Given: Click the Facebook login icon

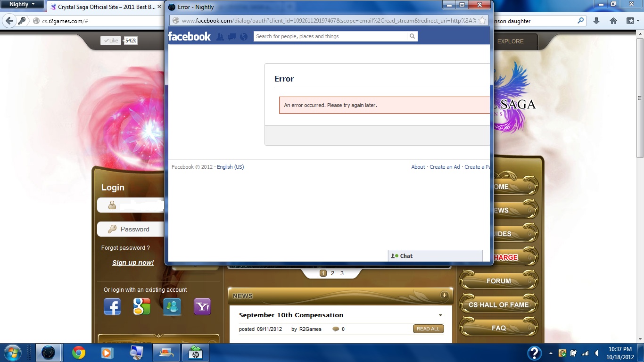Looking at the screenshot, I should pyautogui.click(x=112, y=307).
